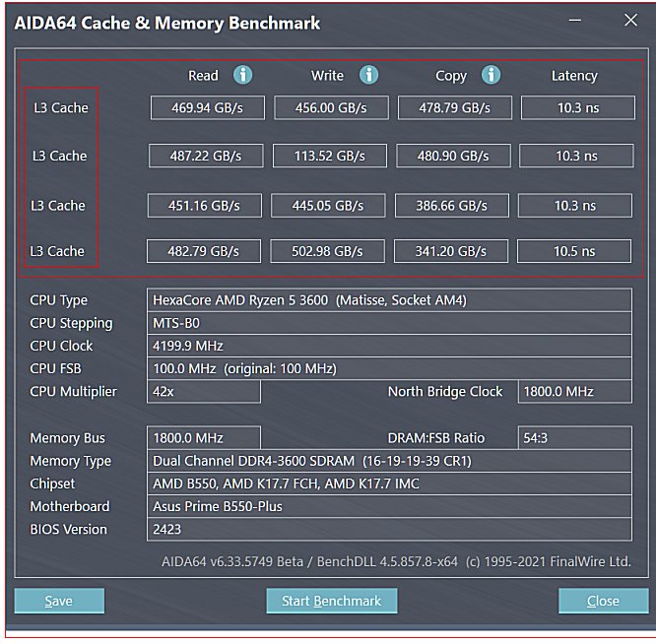Minimize the AIDA64 benchmark window

(x=575, y=20)
